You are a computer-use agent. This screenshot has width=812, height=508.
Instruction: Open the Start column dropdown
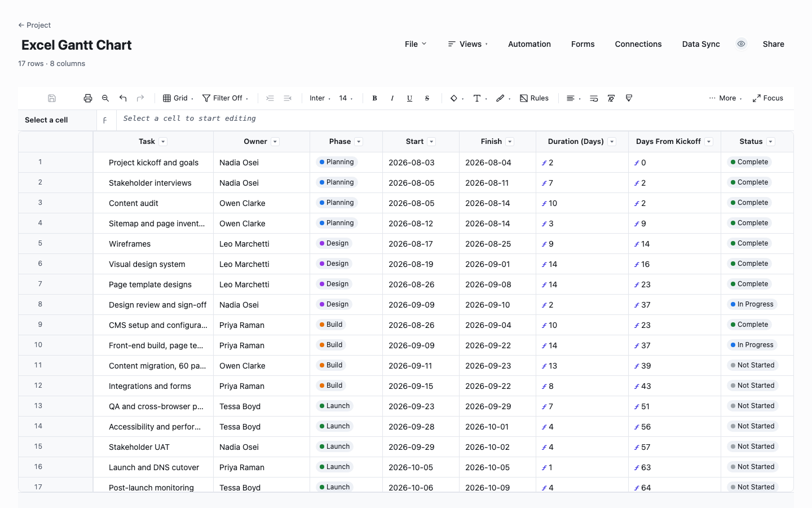click(x=431, y=142)
